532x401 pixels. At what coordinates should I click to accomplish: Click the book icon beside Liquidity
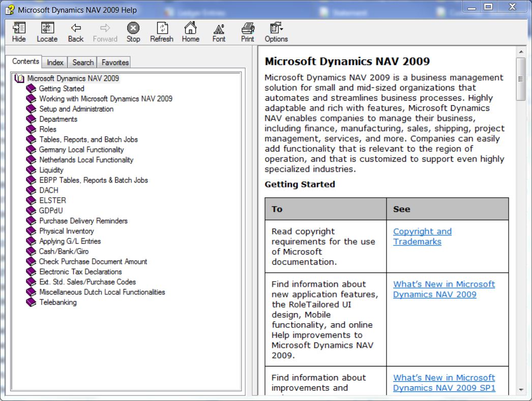31,170
